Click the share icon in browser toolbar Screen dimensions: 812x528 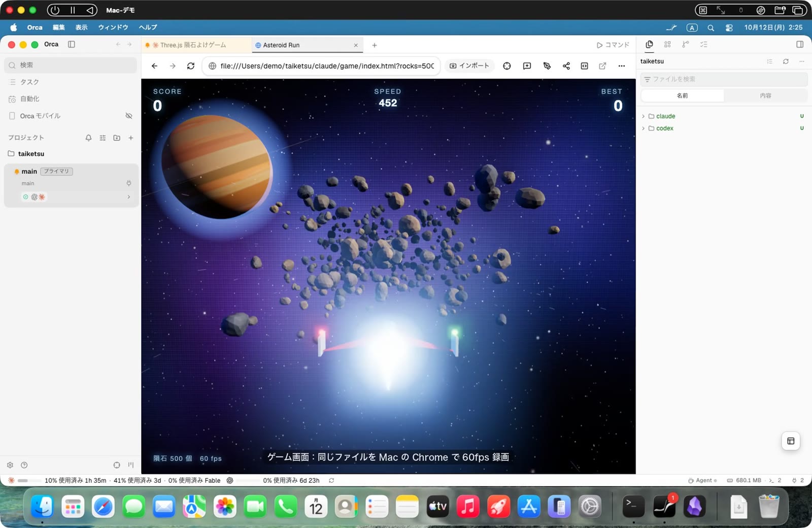pyautogui.click(x=566, y=66)
